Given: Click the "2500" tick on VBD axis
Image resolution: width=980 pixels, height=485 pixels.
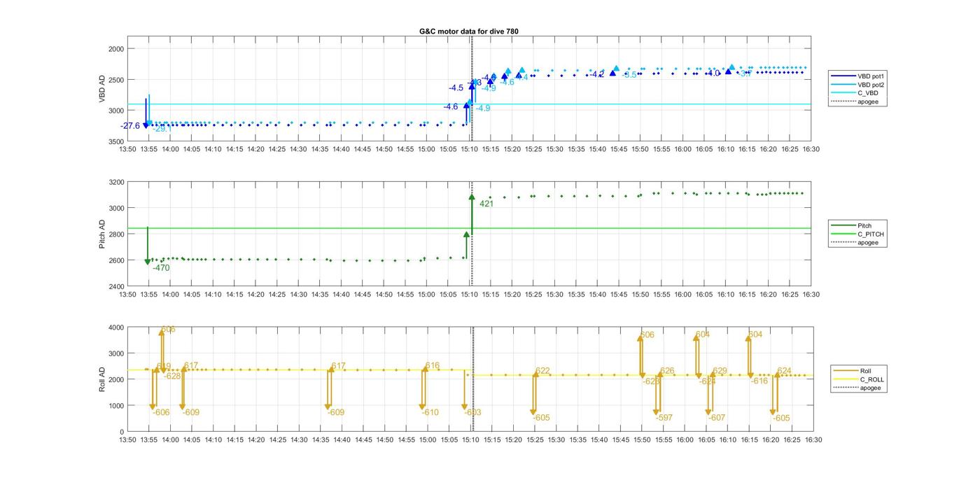Looking at the screenshot, I should (116, 80).
